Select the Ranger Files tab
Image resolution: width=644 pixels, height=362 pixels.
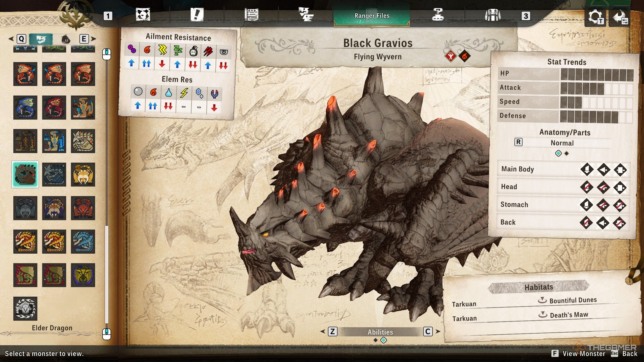tap(372, 16)
